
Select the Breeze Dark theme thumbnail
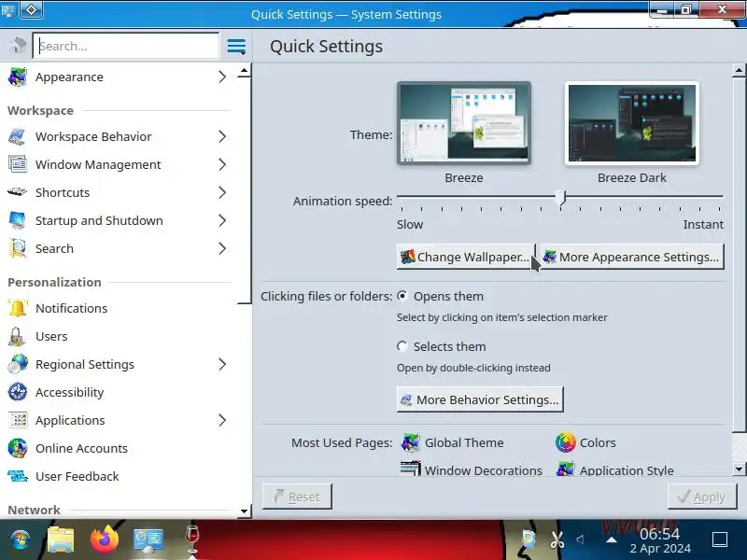(632, 123)
